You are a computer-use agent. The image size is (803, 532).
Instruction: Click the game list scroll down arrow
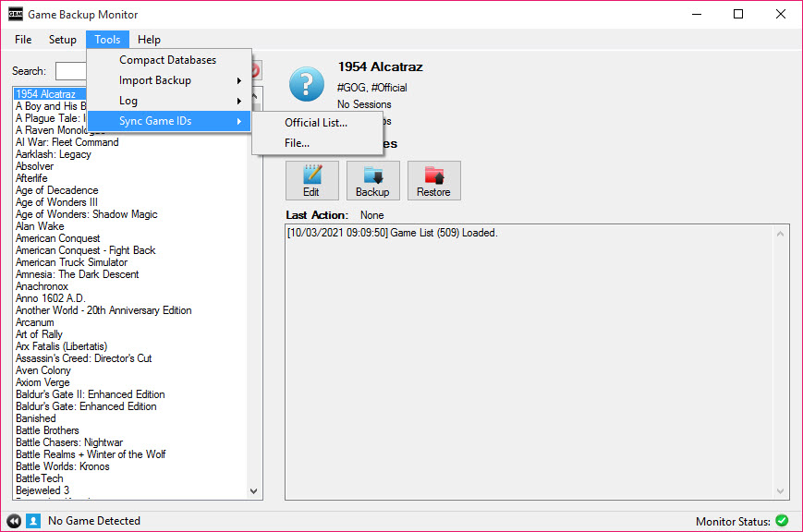click(253, 491)
